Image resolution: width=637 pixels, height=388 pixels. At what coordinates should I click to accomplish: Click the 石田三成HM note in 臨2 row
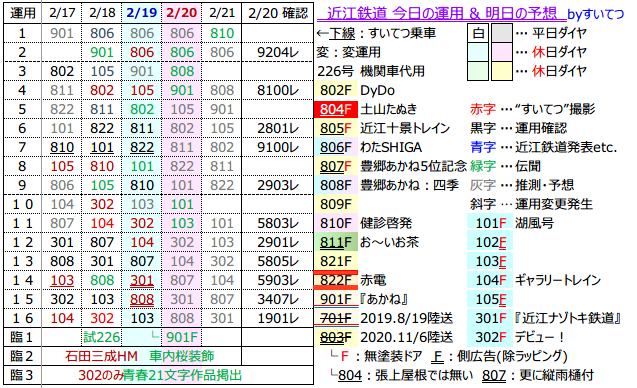click(101, 356)
